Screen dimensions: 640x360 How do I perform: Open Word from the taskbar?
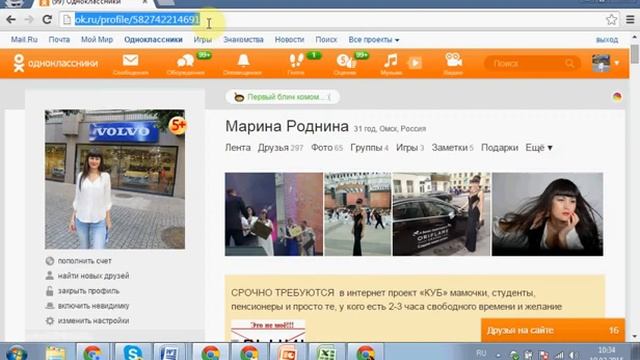pos(169,352)
